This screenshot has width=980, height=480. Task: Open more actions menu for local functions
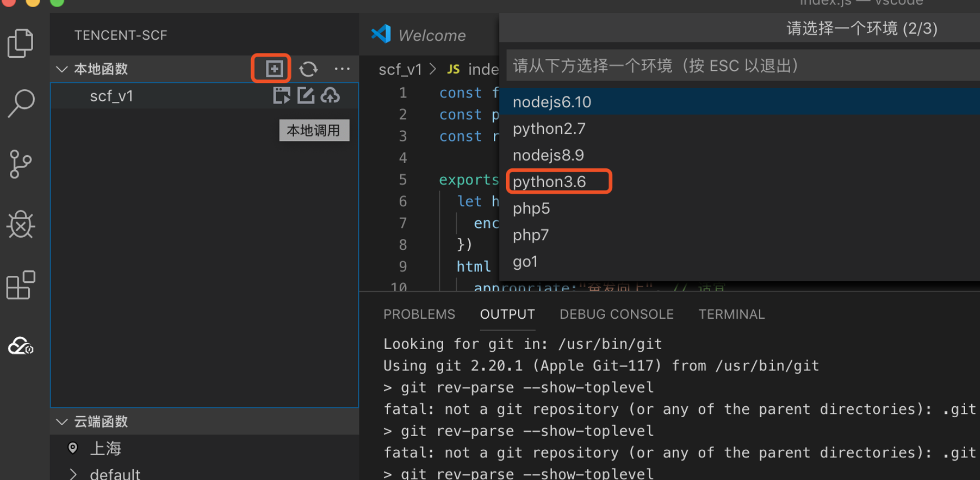(342, 69)
